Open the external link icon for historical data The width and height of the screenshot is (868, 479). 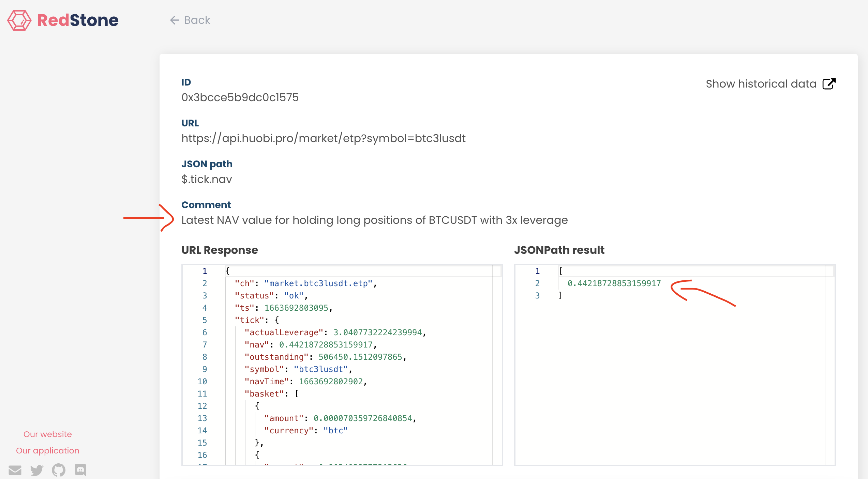(x=829, y=84)
